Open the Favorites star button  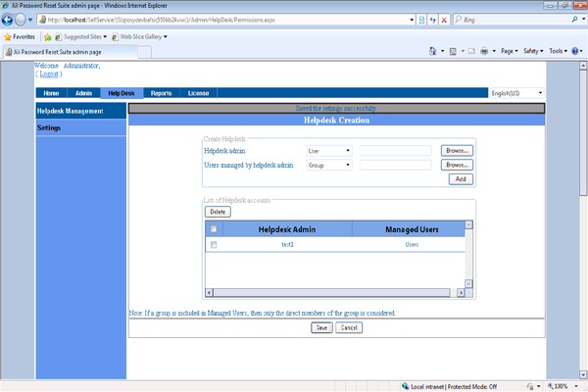tap(20, 37)
